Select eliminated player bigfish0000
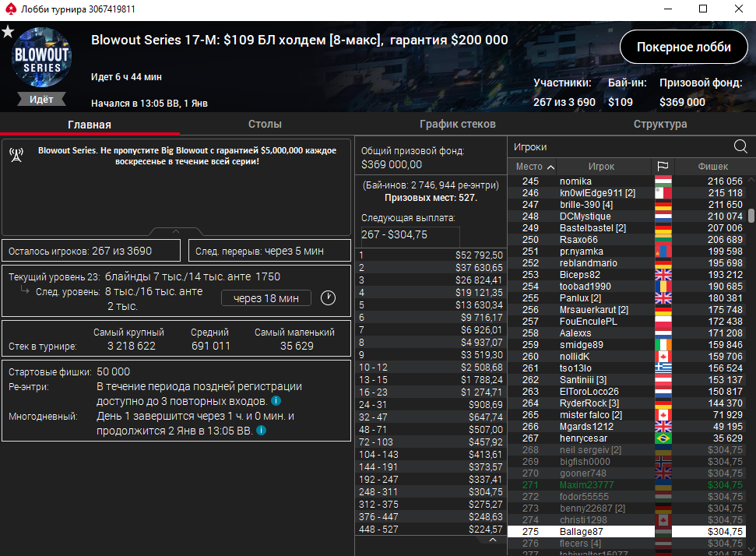The height and width of the screenshot is (556, 756). point(627,462)
